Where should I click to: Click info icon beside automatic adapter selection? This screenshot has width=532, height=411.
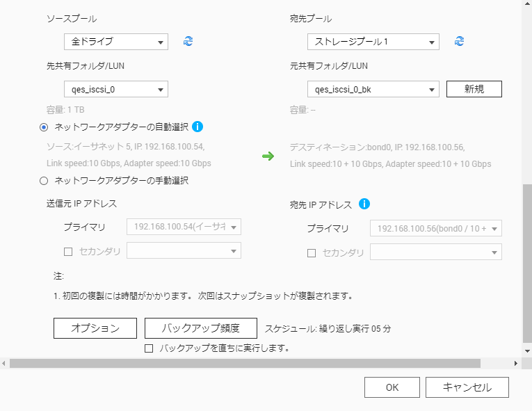pos(198,127)
